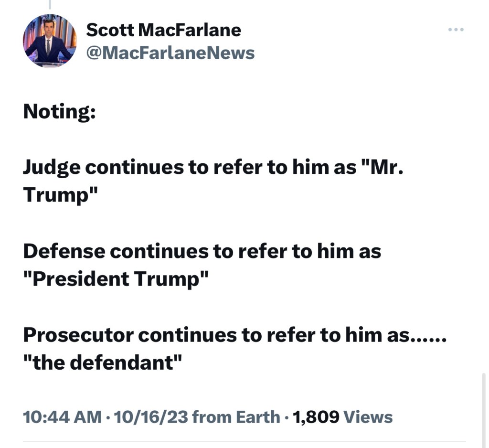The width and height of the screenshot is (489, 448).
Task: Click the "Views" label
Action: tap(368, 416)
